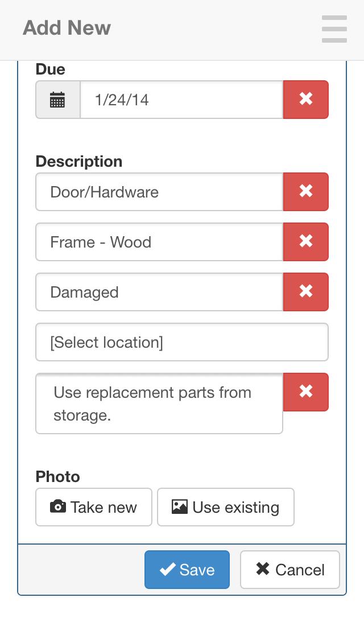Open the Door/Hardware category selector
364x622 pixels.
159,192
